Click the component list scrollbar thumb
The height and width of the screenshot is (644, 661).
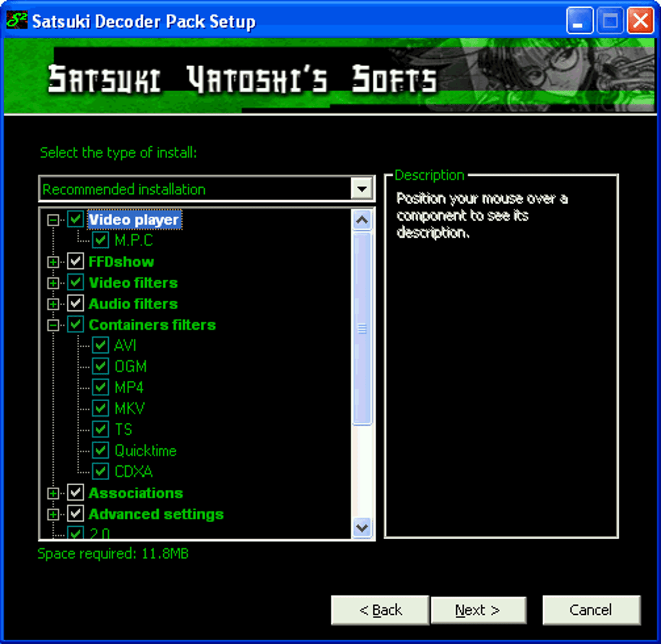[362, 328]
